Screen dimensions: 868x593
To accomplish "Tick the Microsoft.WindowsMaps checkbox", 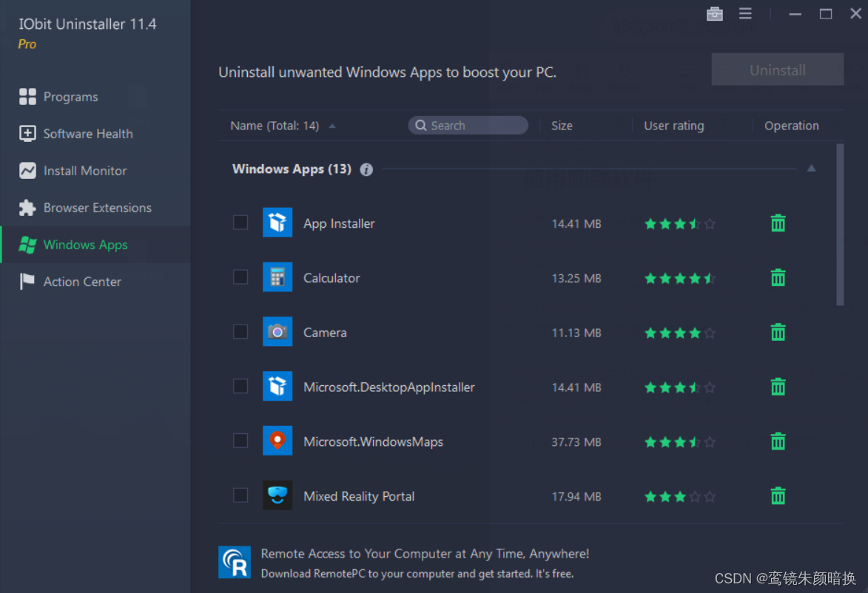I will click(x=240, y=441).
